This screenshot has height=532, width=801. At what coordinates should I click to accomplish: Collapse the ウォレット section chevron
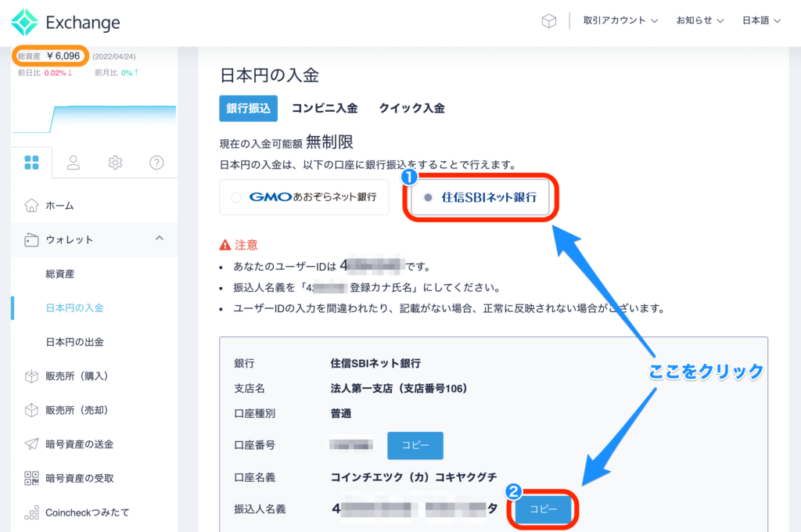pos(160,239)
